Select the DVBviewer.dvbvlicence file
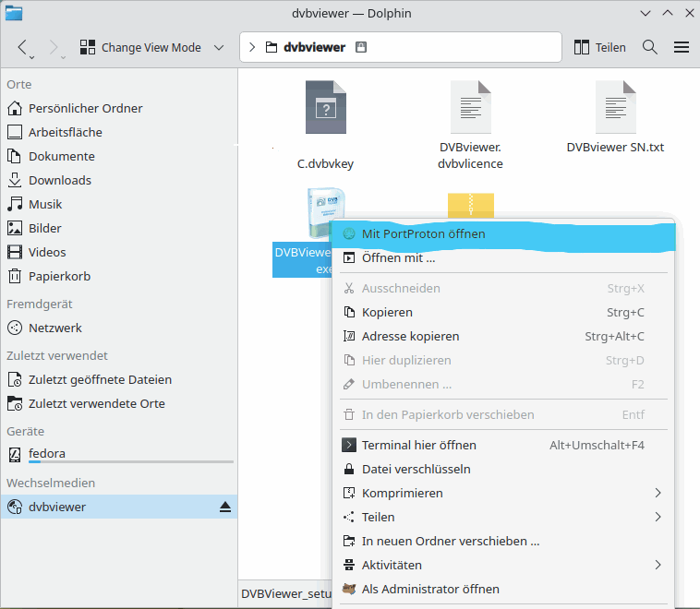 coord(471,125)
